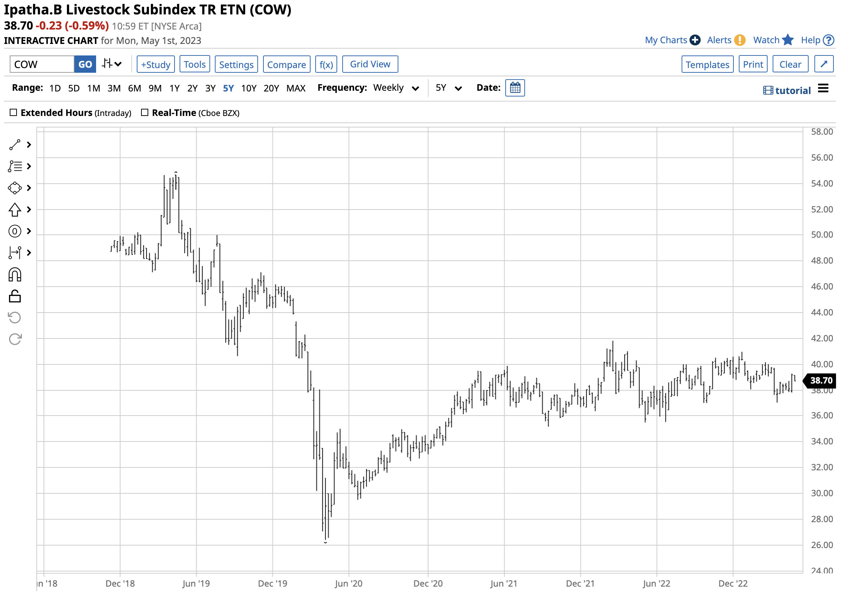The height and width of the screenshot is (610, 868).
Task: Open the date calendar picker icon
Action: click(x=515, y=88)
